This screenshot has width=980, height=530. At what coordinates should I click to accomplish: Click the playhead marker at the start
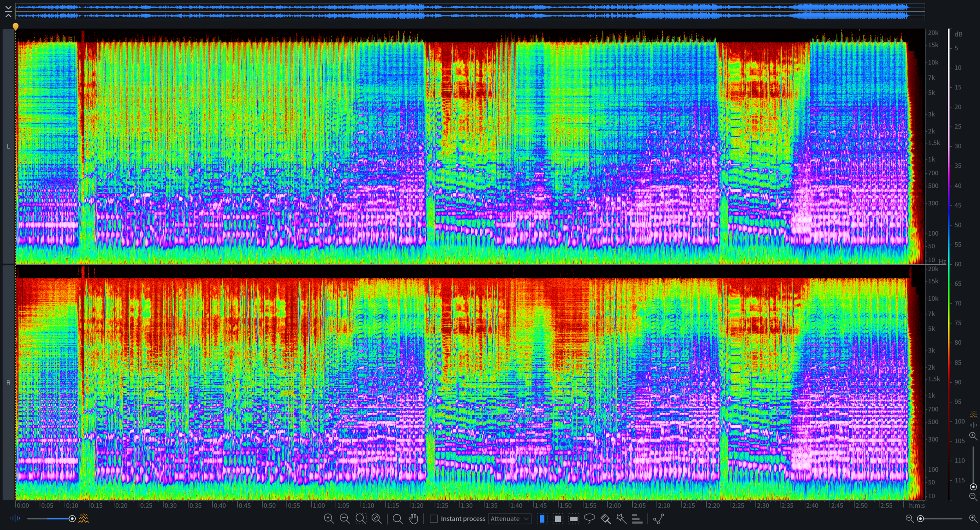point(15,26)
